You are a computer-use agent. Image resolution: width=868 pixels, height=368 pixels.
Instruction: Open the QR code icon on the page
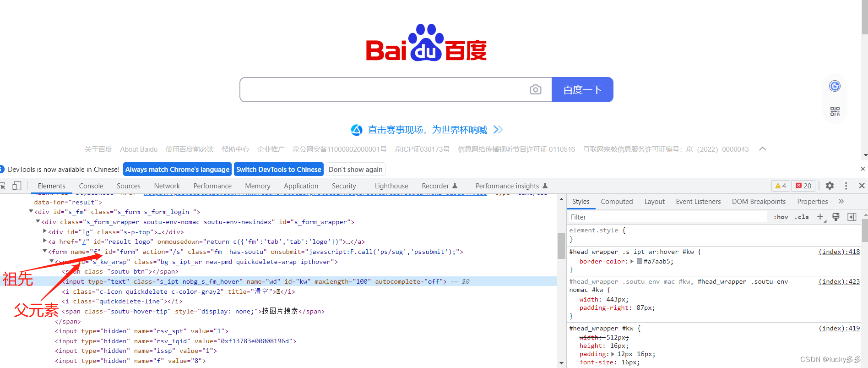coord(835,111)
